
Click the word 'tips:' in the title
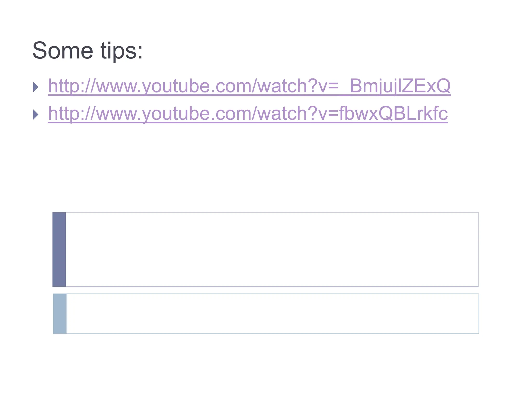point(121,51)
